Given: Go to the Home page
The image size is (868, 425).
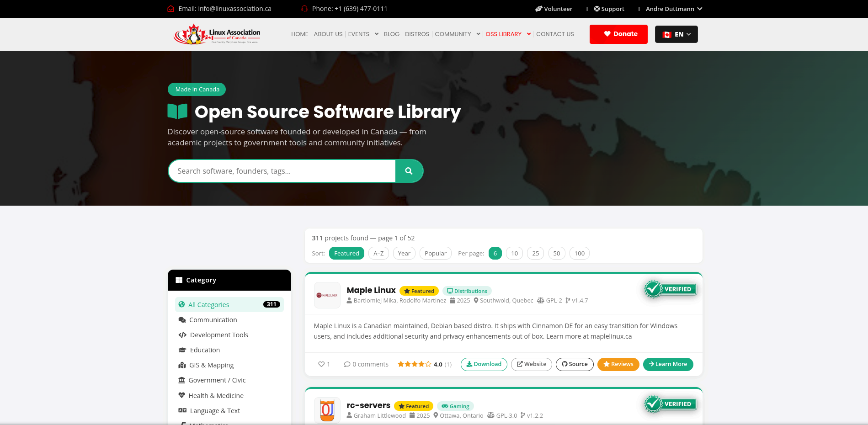Looking at the screenshot, I should (x=300, y=34).
